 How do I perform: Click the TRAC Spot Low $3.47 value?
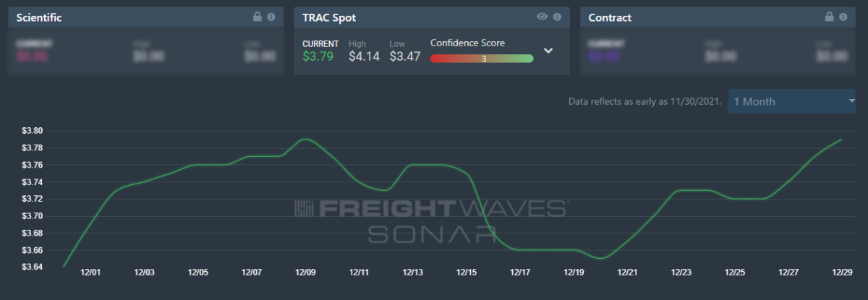[404, 56]
